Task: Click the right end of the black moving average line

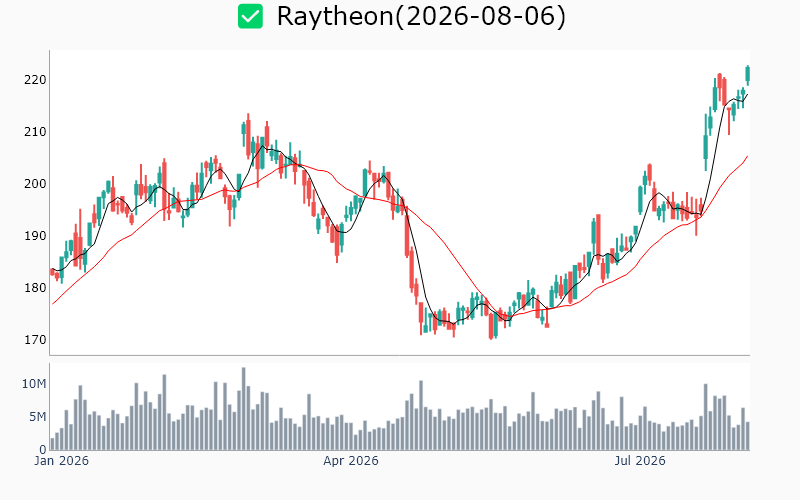Action: pos(747,94)
